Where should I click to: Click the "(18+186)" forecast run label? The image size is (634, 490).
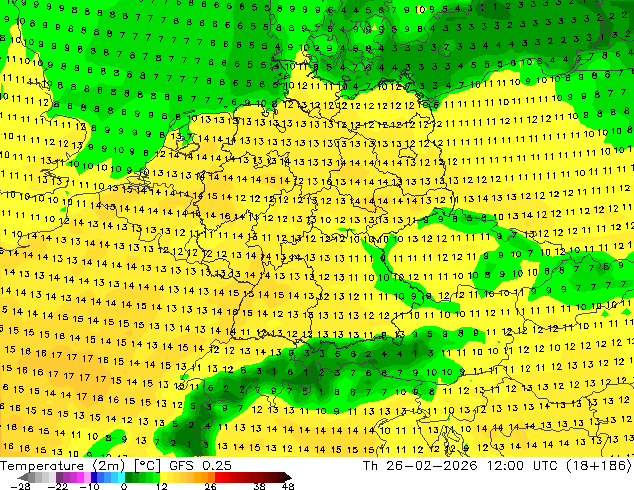tap(599, 466)
